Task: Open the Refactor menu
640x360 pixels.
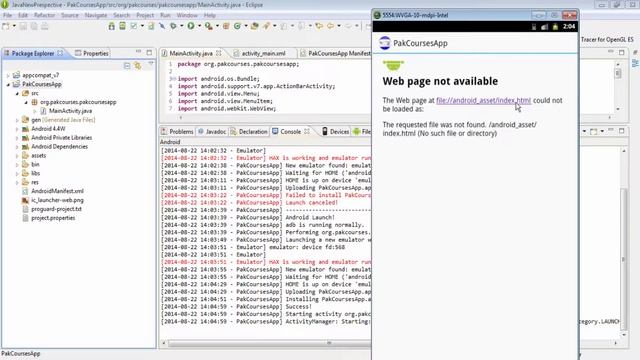Action: pyautogui.click(x=44, y=15)
